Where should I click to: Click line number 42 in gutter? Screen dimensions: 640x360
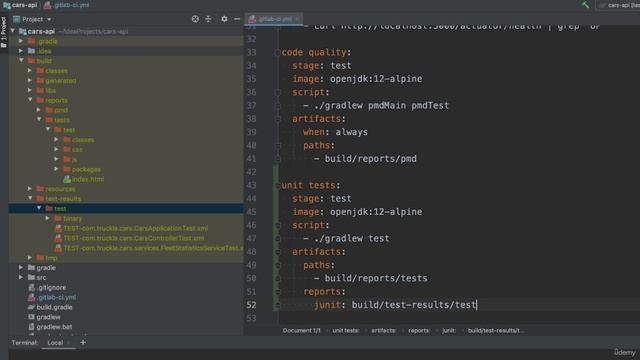[x=251, y=172]
